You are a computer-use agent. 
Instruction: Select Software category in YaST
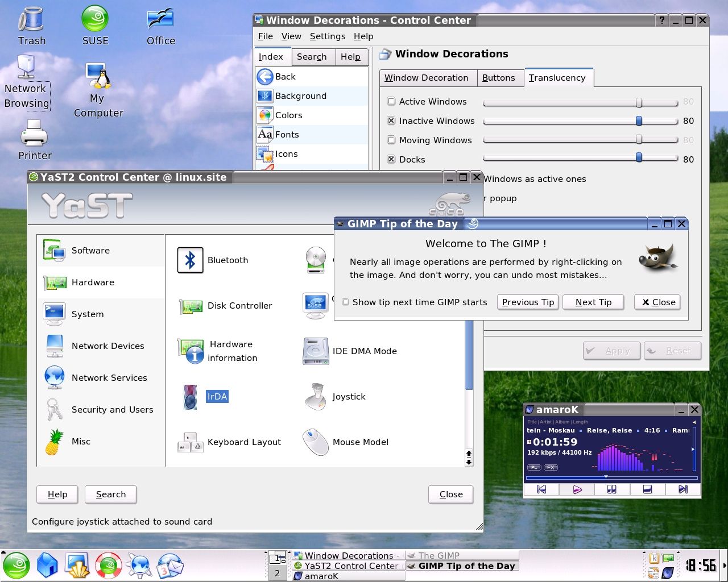point(100,251)
